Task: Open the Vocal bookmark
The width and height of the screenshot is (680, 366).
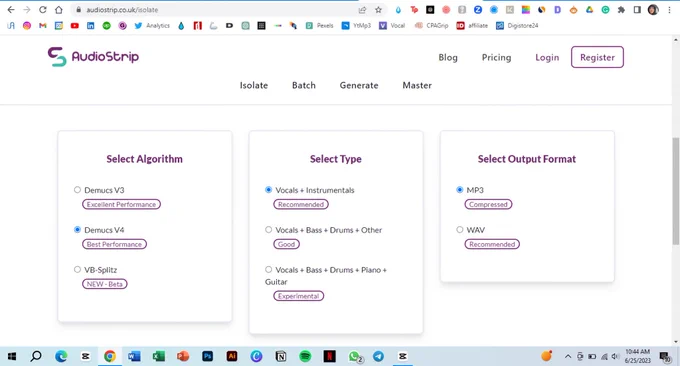Action: coord(392,26)
